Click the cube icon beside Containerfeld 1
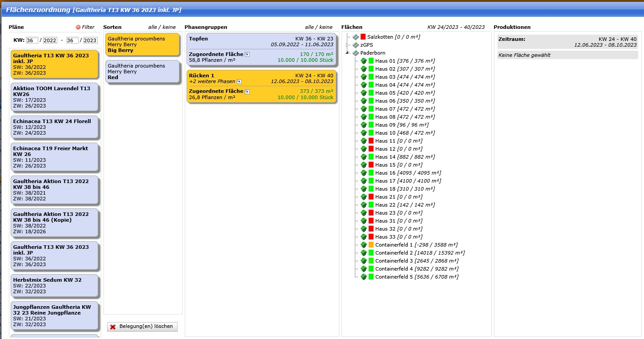Viewport: 644px width, 339px height. pyautogui.click(x=363, y=245)
